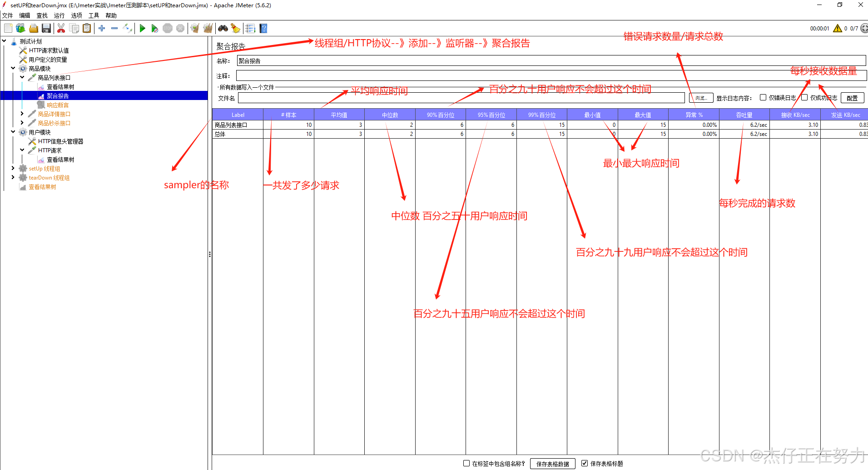Toggle the 仅错误日志 checkbox
The height and width of the screenshot is (470, 868).
[x=763, y=97]
